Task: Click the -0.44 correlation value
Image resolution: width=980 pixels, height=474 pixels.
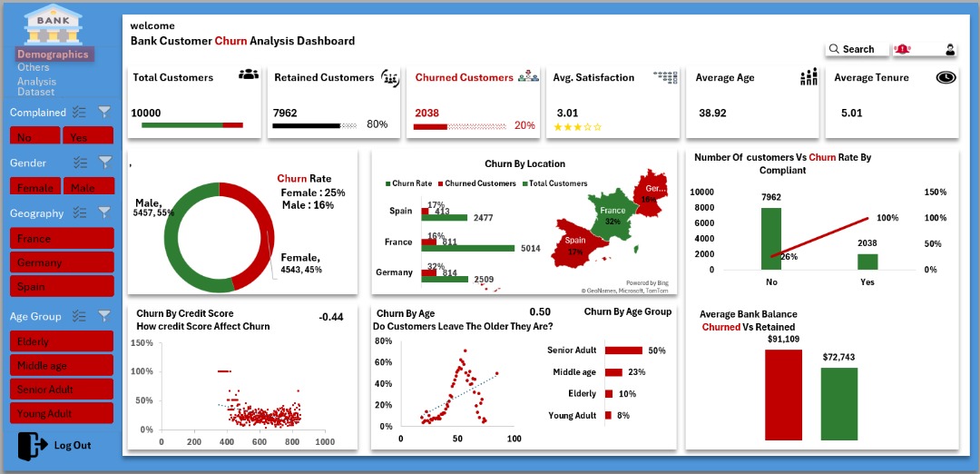Action: (x=330, y=317)
